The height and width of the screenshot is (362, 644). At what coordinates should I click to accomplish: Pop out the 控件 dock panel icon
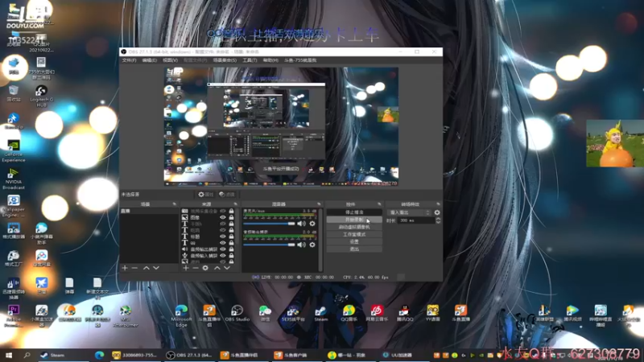click(379, 204)
